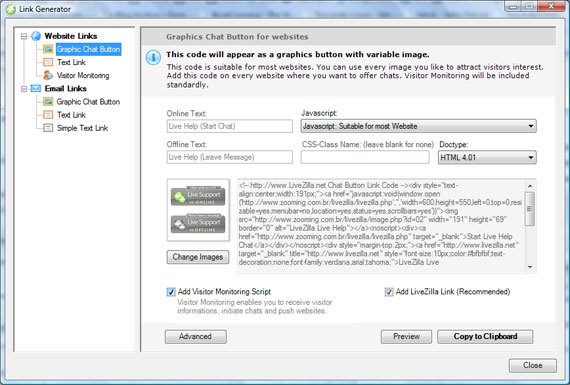Click the Online Text input field
This screenshot has height=385, width=570.
pyautogui.click(x=230, y=126)
